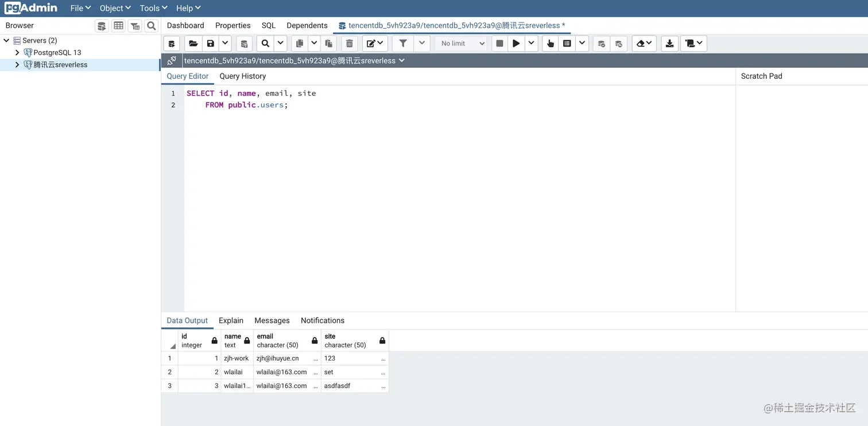
Task: Open the filter options dropdown arrow
Action: pos(422,44)
